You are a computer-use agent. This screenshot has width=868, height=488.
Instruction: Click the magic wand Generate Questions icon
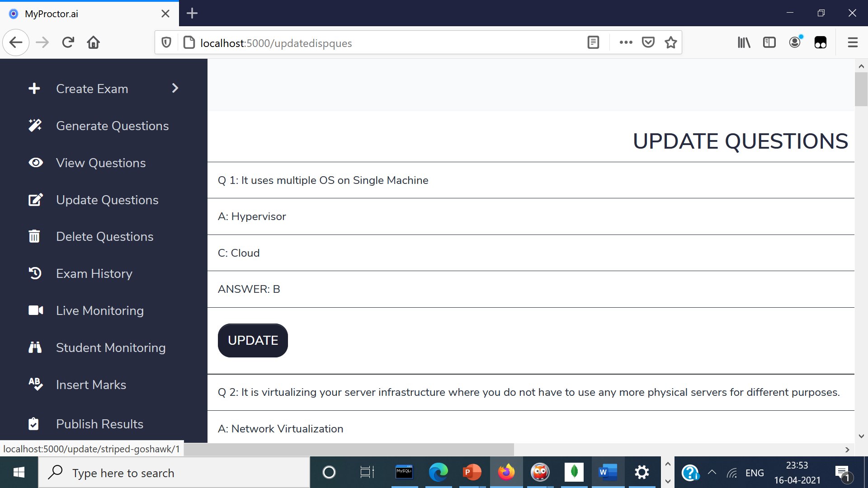coord(35,126)
